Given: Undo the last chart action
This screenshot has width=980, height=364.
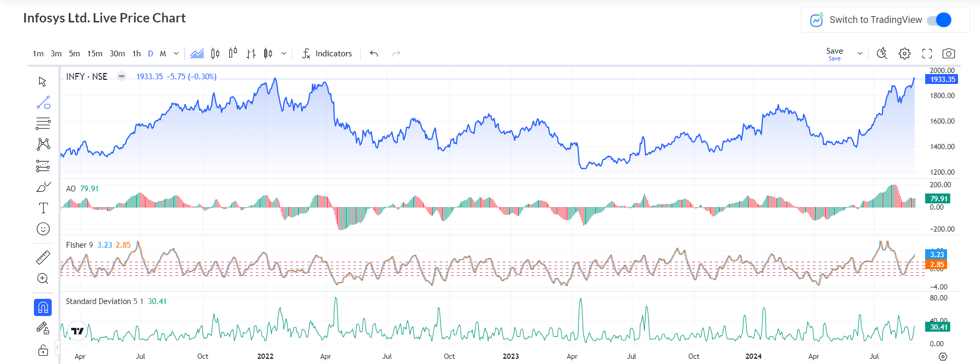Looking at the screenshot, I should click(374, 53).
